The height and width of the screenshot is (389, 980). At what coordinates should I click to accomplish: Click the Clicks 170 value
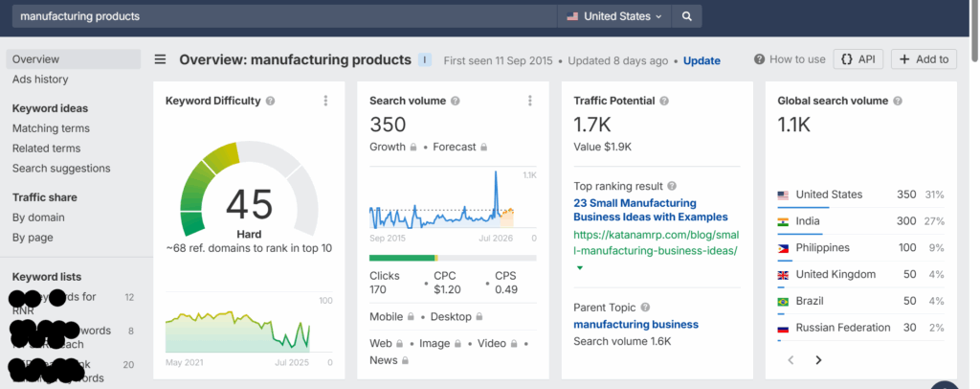377,289
